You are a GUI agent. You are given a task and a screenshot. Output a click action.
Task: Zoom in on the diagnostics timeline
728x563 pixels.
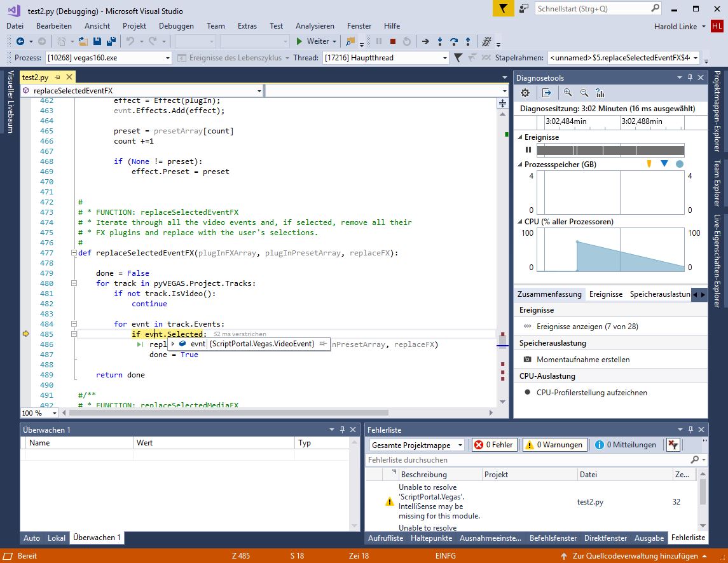pos(568,93)
